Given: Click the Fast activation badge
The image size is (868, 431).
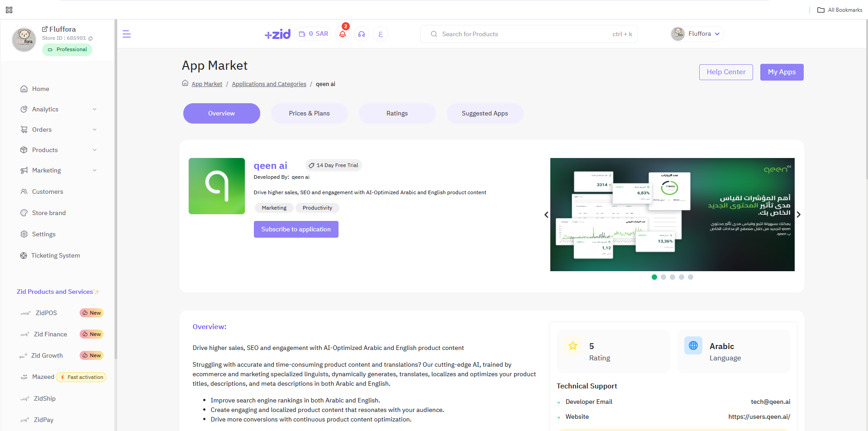Looking at the screenshot, I should tap(81, 377).
